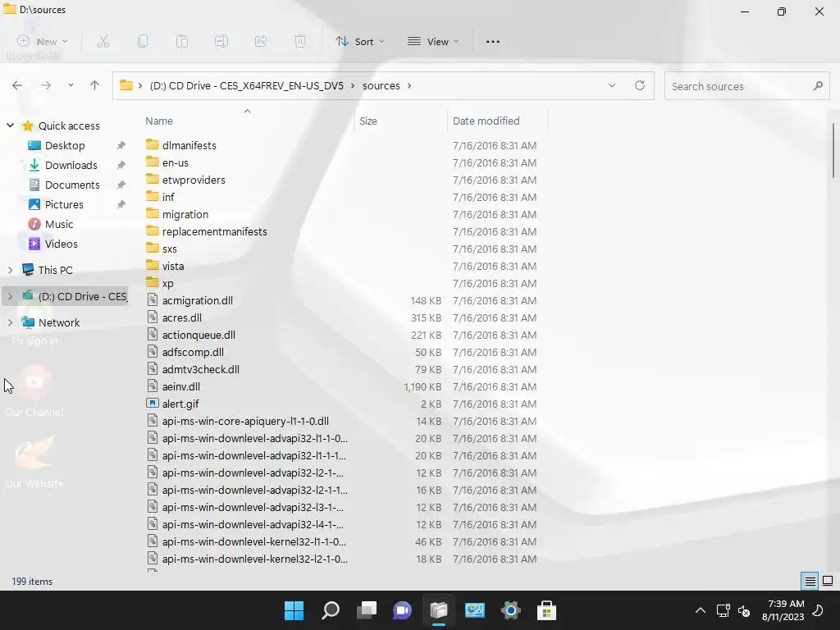Open the New item dropdown
Screen dimensions: 840x630
43,41
